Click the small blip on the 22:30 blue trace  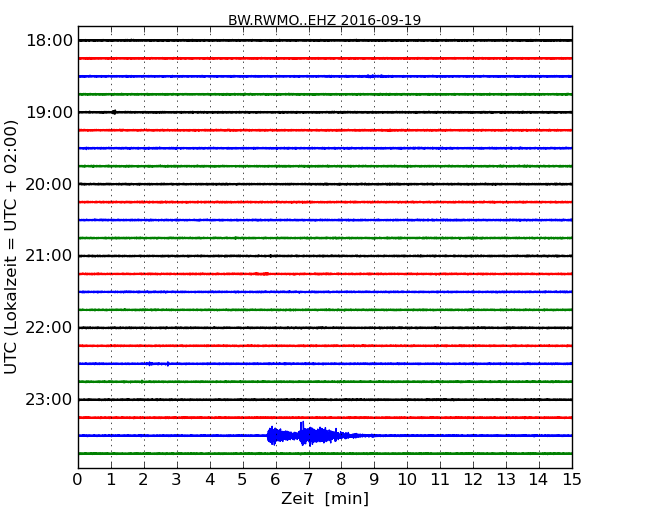coord(158,364)
